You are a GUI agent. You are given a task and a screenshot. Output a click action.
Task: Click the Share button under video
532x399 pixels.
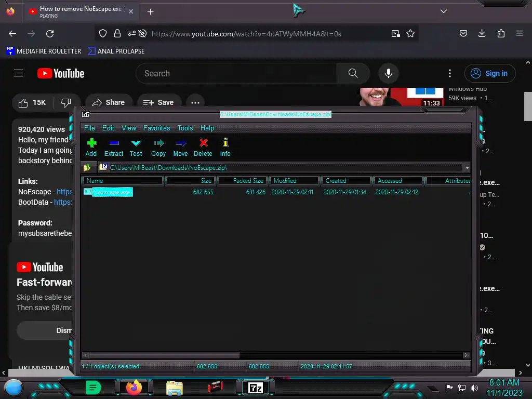tap(109, 102)
